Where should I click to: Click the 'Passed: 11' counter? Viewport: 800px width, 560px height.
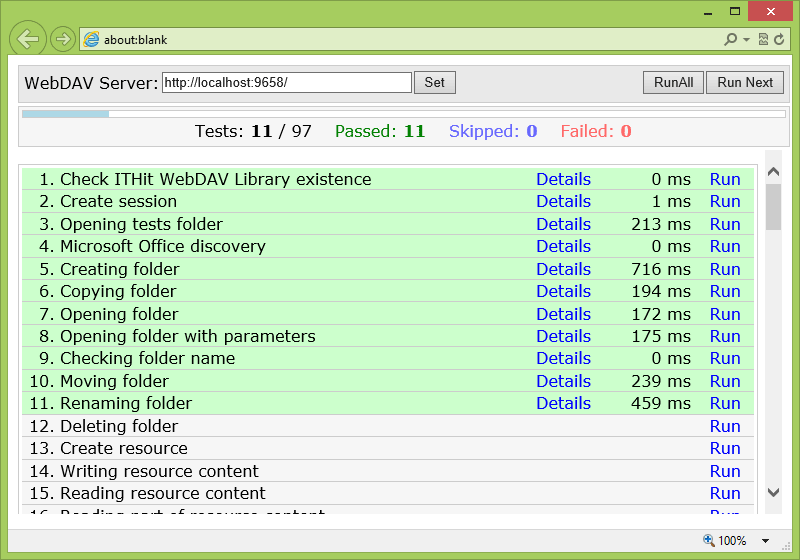[380, 131]
